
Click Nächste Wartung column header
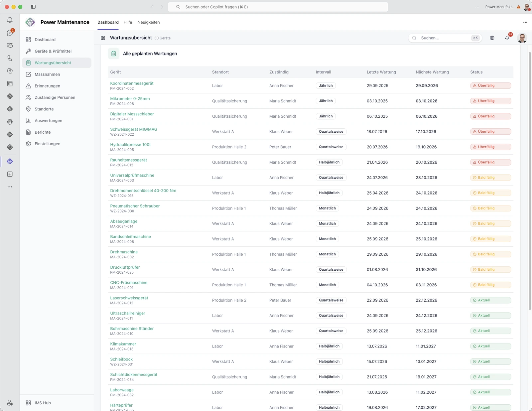click(432, 72)
